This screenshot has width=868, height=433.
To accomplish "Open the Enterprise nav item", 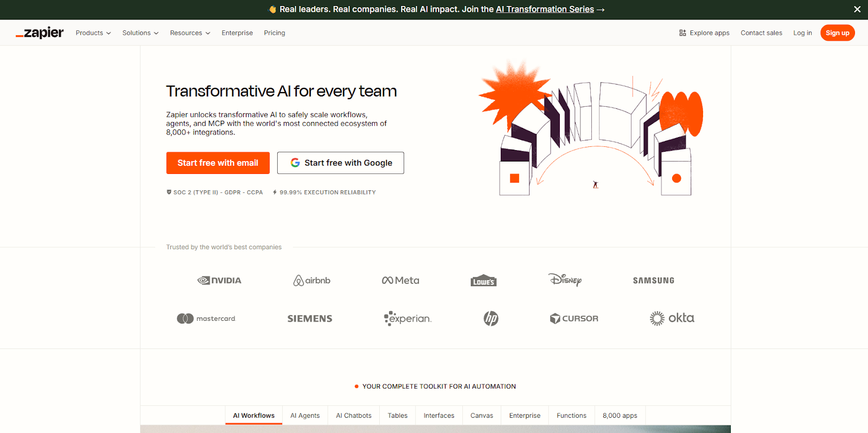I will (x=237, y=33).
